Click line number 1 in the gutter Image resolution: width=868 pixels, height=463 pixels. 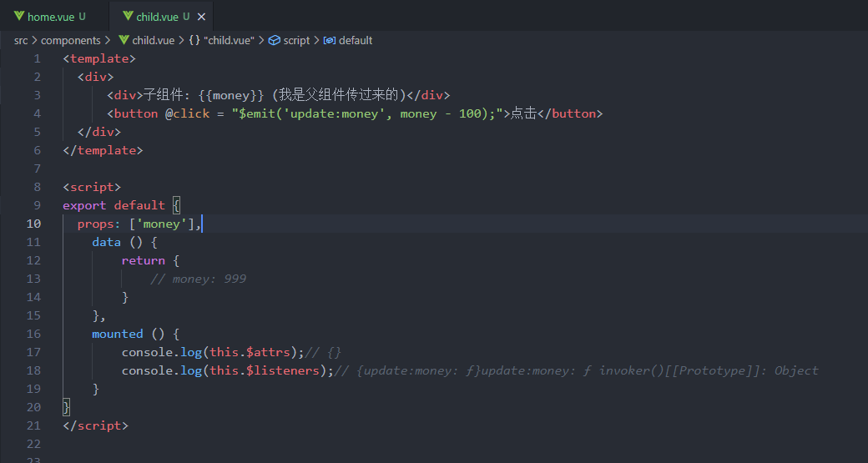click(x=37, y=58)
